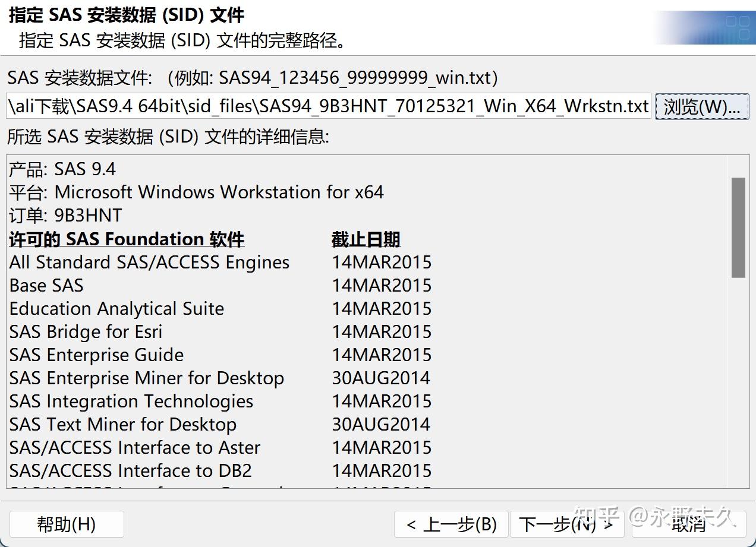Click 取消 to cancel installation
The height and width of the screenshot is (547, 756).
(x=686, y=524)
